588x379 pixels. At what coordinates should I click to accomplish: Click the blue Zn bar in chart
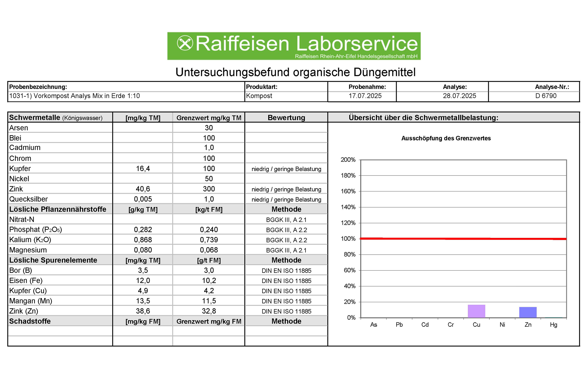(x=528, y=312)
